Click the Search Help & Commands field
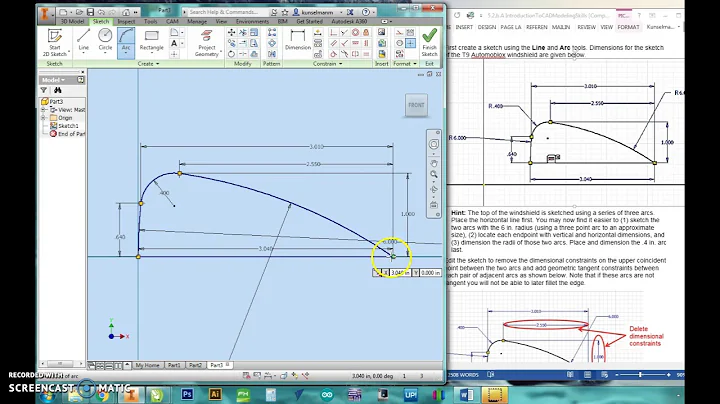720x404 pixels. tap(225, 12)
